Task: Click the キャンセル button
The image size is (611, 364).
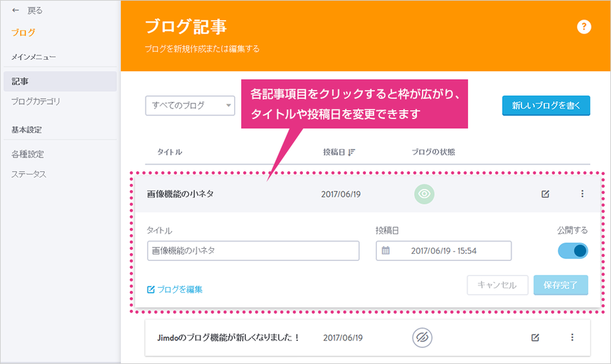Action: [498, 285]
